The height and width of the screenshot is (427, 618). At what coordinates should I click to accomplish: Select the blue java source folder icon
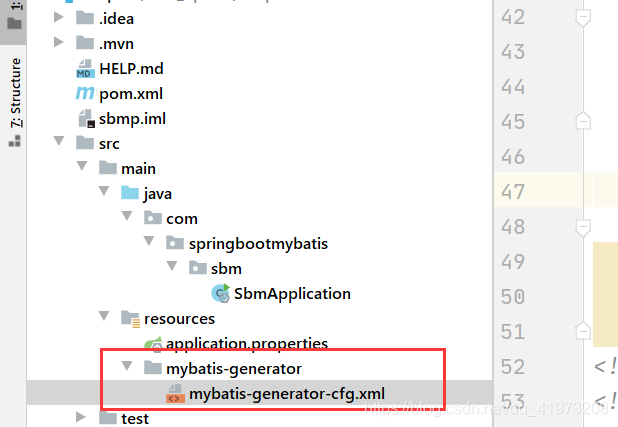point(130,193)
